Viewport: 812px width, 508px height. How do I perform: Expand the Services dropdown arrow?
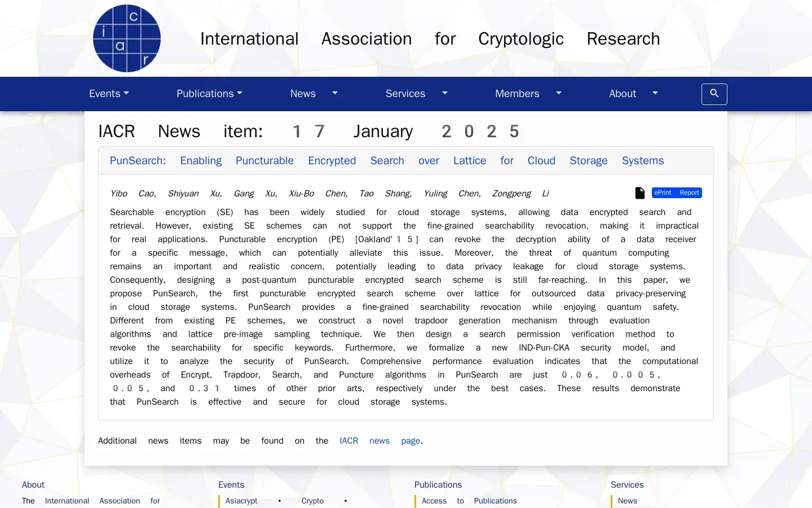tap(445, 93)
